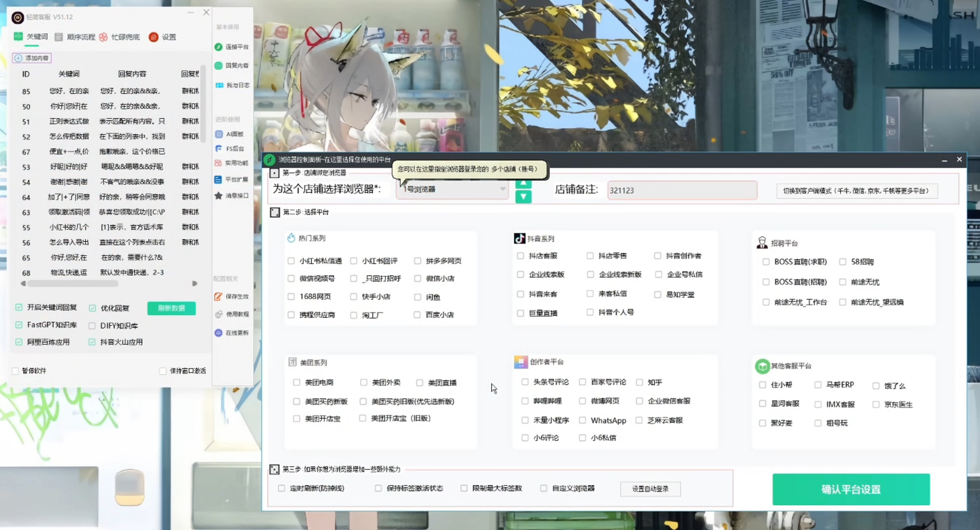Enable the DIFY知识库 checkbox

[92, 326]
